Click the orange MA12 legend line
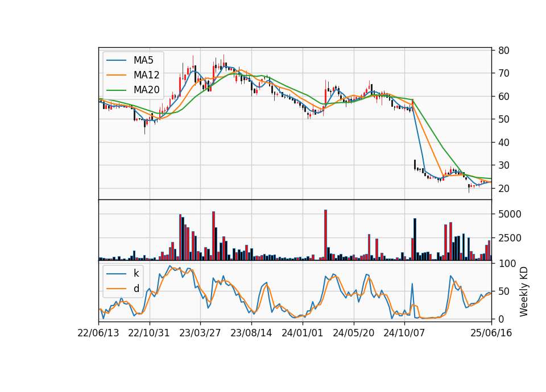This screenshot has width=546, height=392. tap(116, 75)
